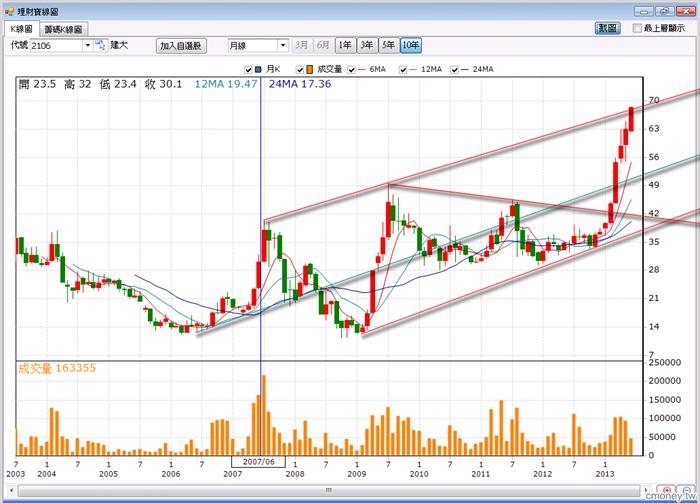
Task: Select the K線圖 tab
Action: click(x=22, y=29)
